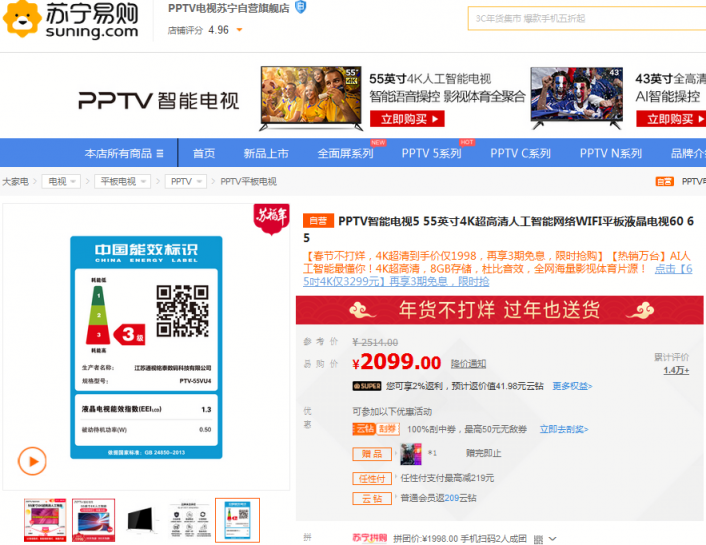Click the 苏福年 red corner badge

(271, 219)
